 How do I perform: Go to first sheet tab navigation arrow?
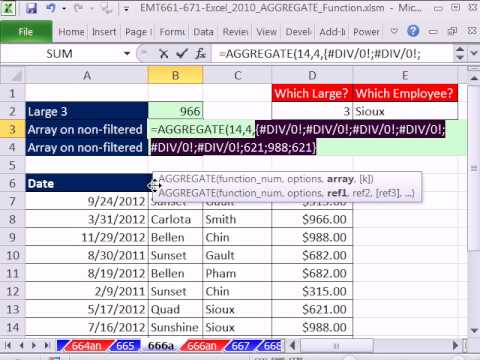8,345
